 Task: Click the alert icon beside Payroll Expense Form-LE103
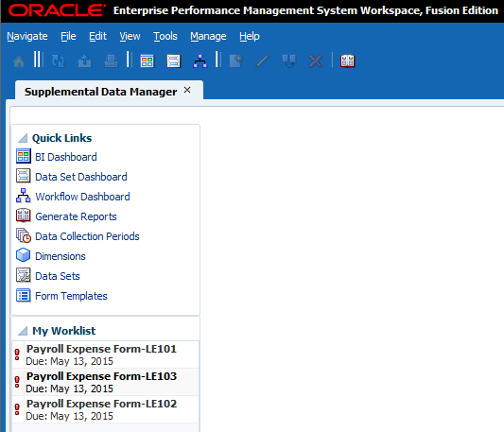(x=17, y=382)
